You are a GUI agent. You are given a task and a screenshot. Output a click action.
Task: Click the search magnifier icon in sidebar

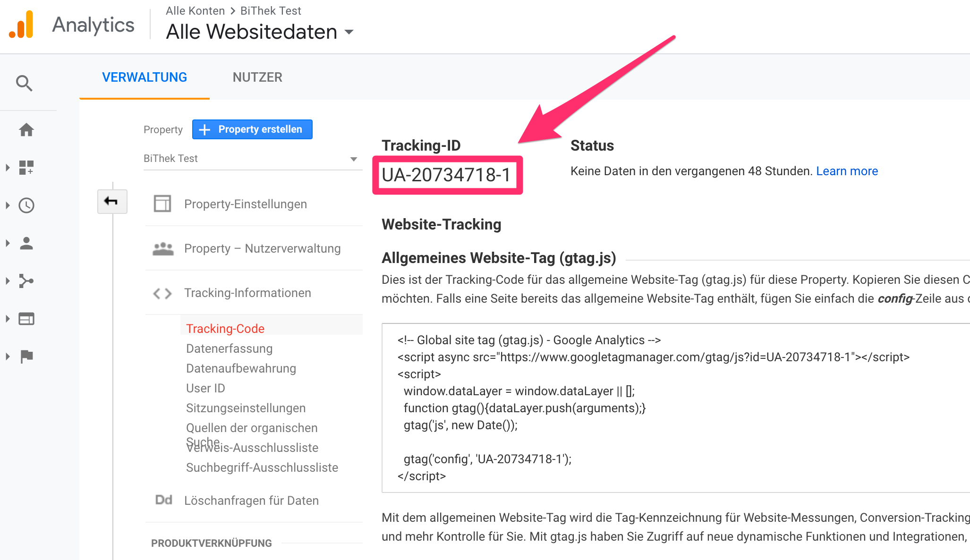coord(24,83)
